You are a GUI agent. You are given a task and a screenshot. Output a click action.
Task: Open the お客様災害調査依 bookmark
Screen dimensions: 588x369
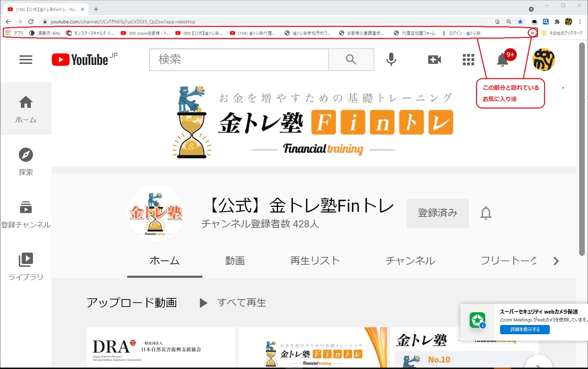pos(362,33)
